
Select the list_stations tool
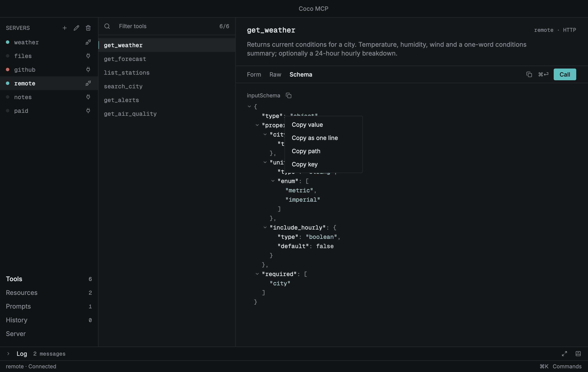(x=167, y=72)
